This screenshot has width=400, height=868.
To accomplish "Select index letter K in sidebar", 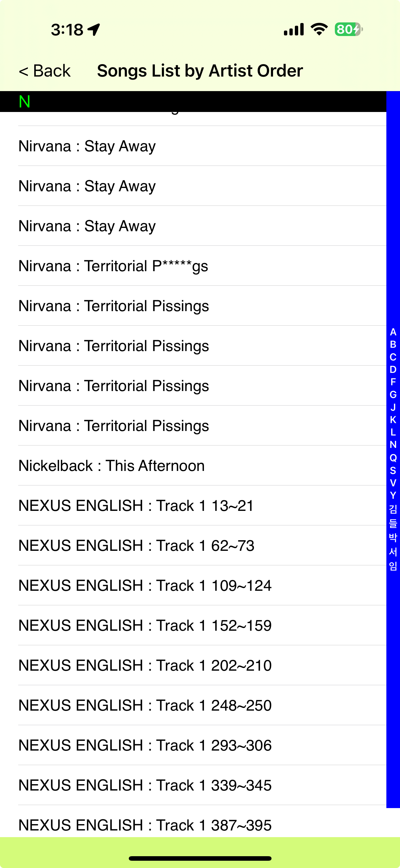I will 393,420.
